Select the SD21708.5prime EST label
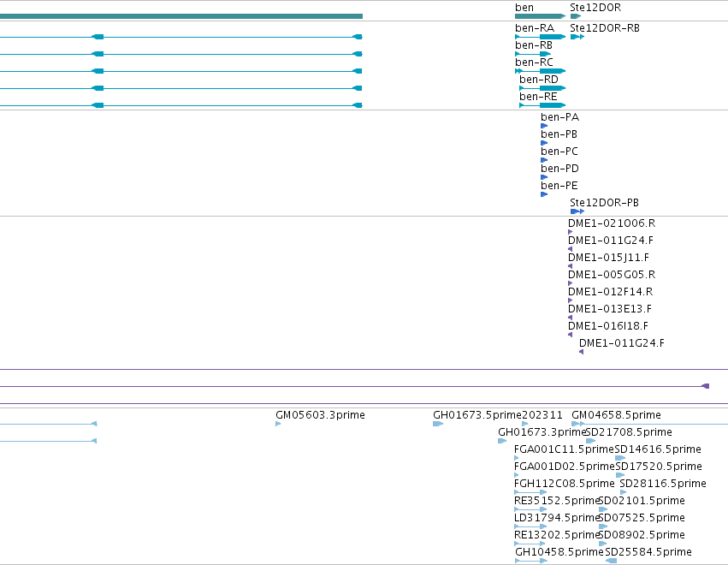The image size is (728, 565). tap(629, 432)
